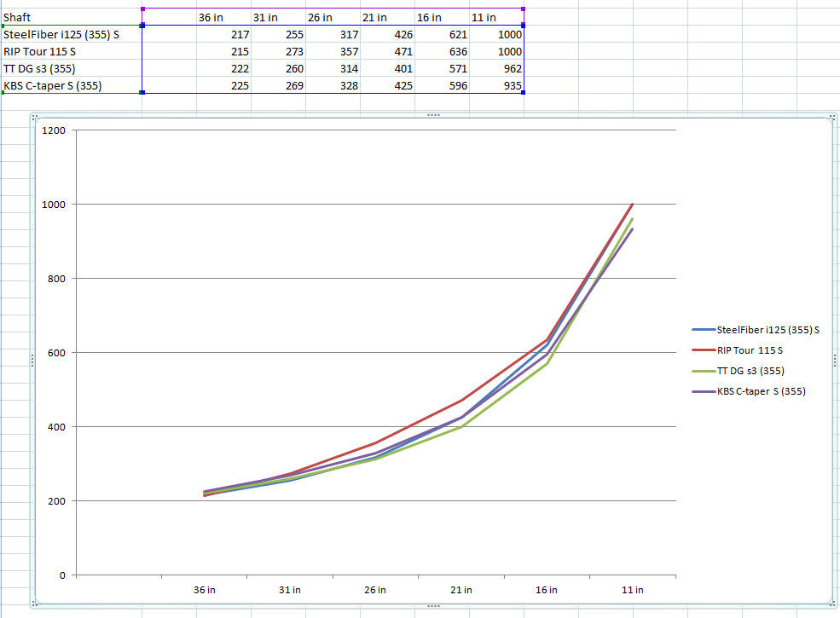Select the KBS C-taper S (355) row label
The image size is (840, 618).
(72, 86)
